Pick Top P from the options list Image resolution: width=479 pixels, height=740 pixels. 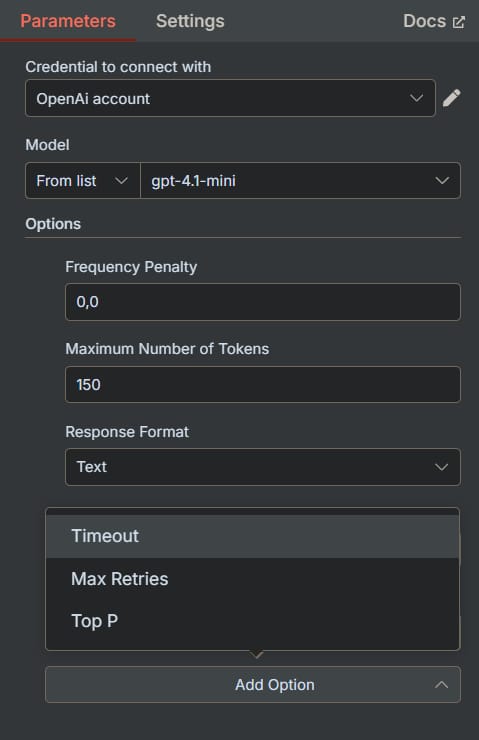tap(252, 621)
